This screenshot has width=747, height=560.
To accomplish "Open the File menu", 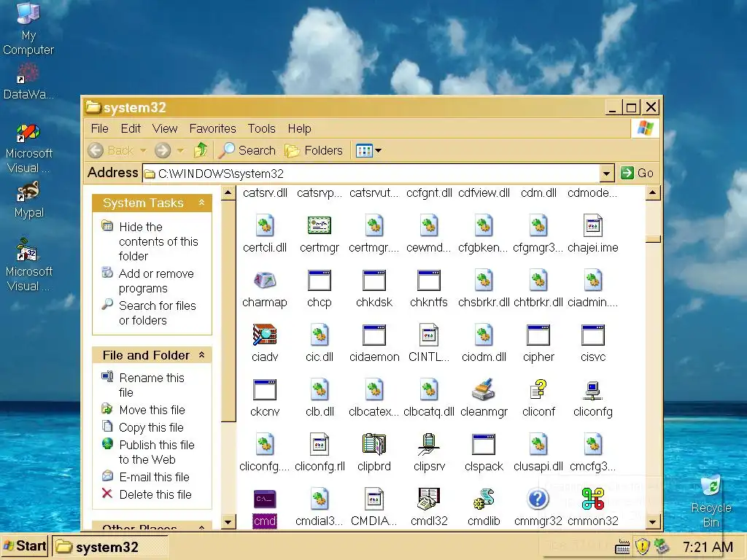I will pos(99,128).
